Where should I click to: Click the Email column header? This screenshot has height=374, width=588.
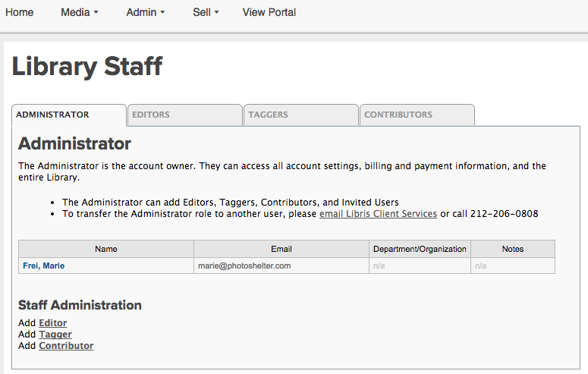pyautogui.click(x=281, y=249)
